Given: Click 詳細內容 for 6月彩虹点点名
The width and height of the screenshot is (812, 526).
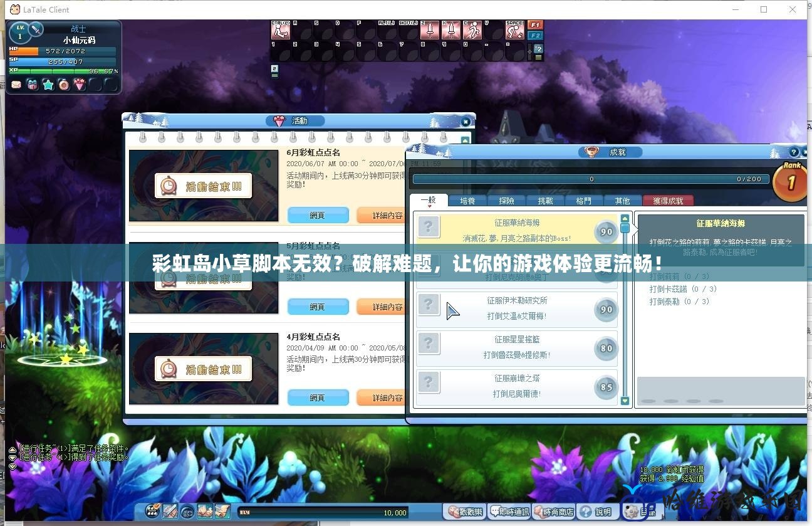Looking at the screenshot, I should pos(382,215).
